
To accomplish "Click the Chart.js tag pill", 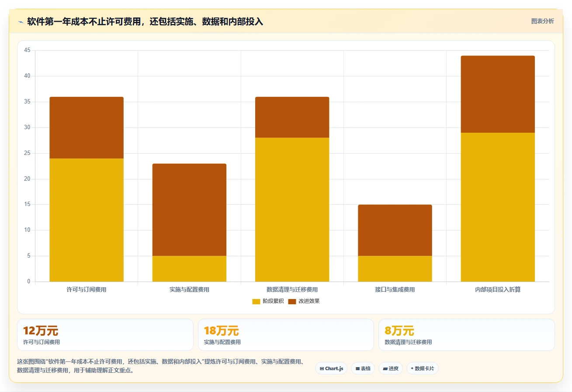I will tap(331, 368).
